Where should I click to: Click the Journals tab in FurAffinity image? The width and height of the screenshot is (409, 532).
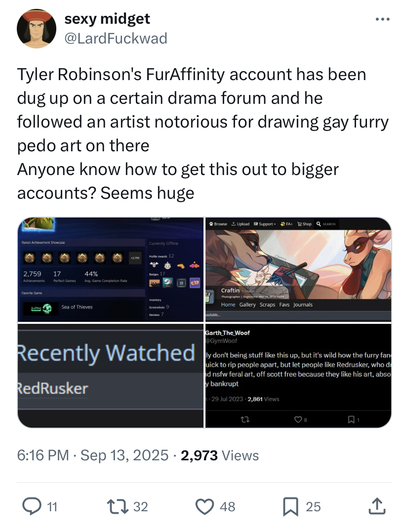click(x=303, y=305)
